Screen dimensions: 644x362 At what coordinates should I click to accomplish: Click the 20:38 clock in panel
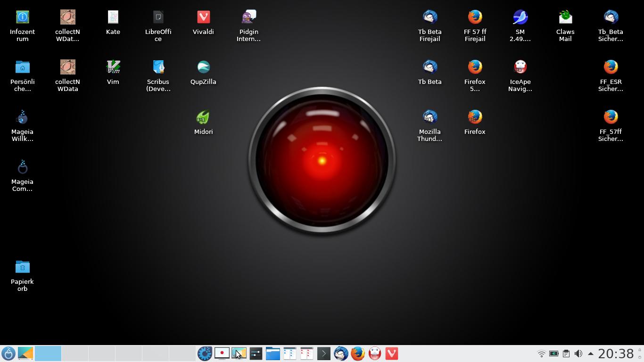click(616, 354)
